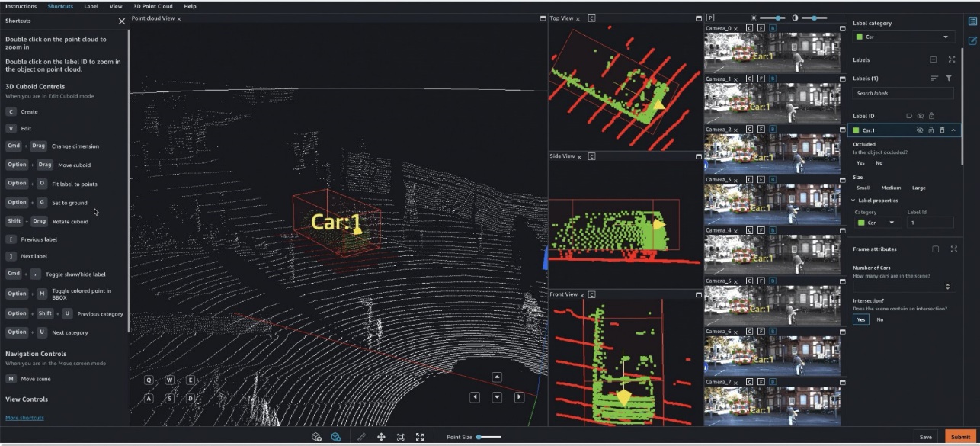980x446 pixels.
Task: Click the fullscreen expand icon in bottom toolbar
Action: tap(420, 437)
